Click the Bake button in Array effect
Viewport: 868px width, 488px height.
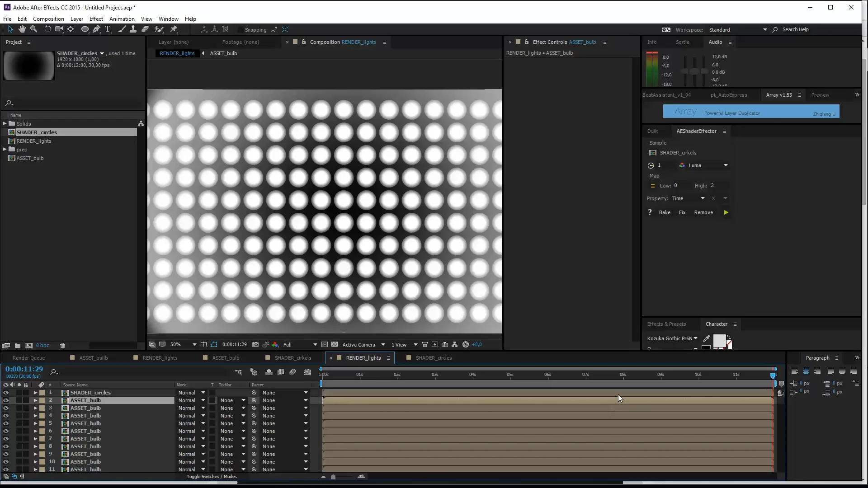click(x=664, y=212)
